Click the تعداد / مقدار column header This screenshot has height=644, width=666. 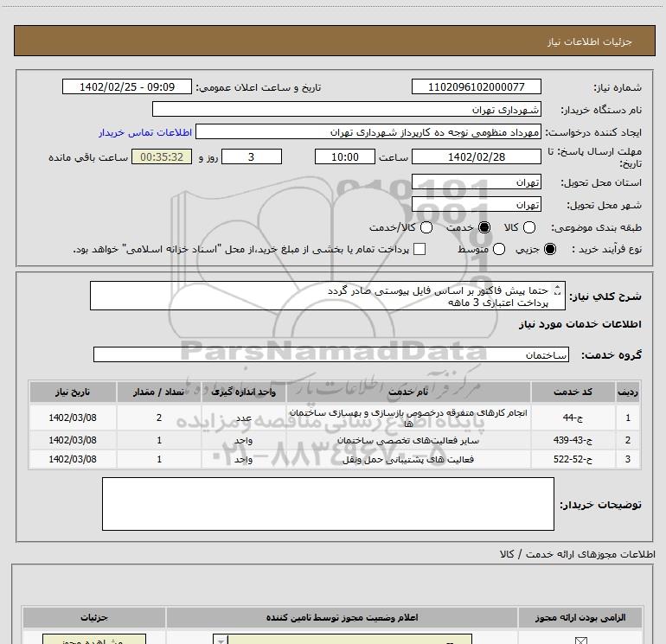point(159,392)
